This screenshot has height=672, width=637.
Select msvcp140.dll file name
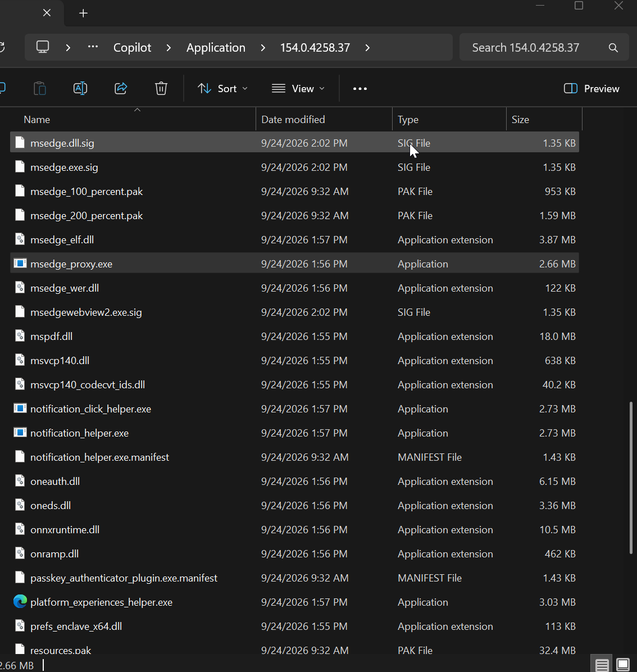[60, 360]
